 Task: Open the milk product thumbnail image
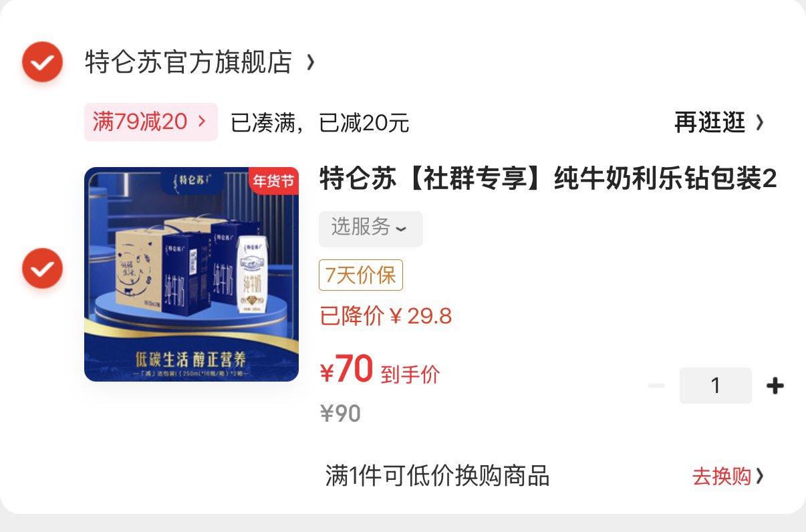tap(191, 274)
